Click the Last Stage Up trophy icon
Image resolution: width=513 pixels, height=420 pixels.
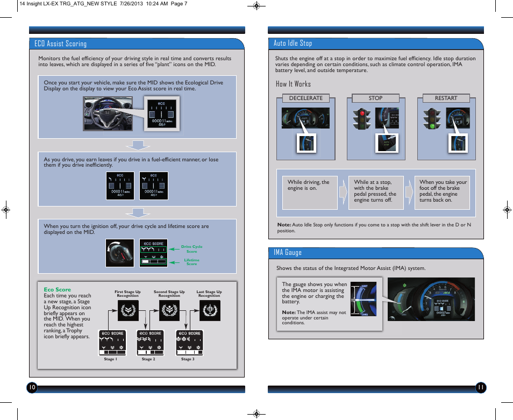pos(210,310)
